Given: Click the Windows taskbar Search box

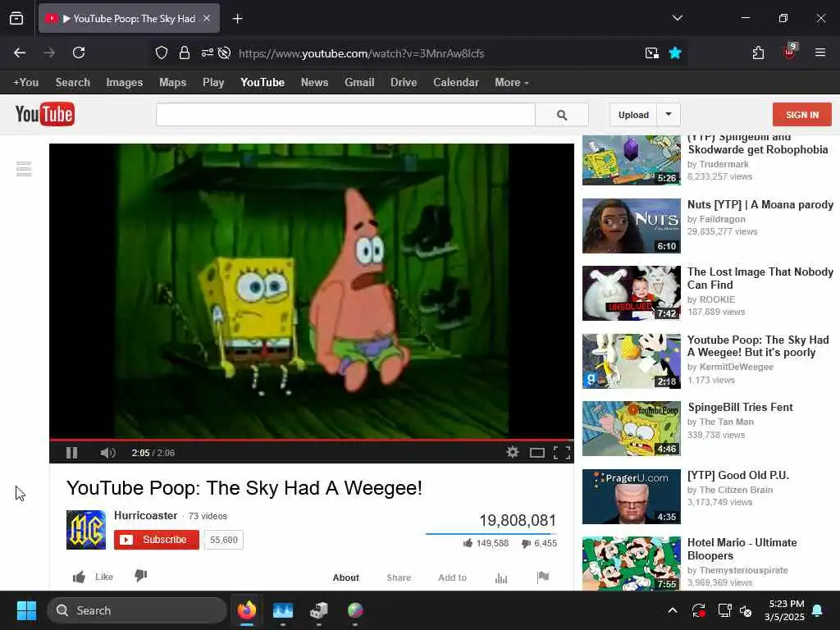Looking at the screenshot, I should (137, 610).
